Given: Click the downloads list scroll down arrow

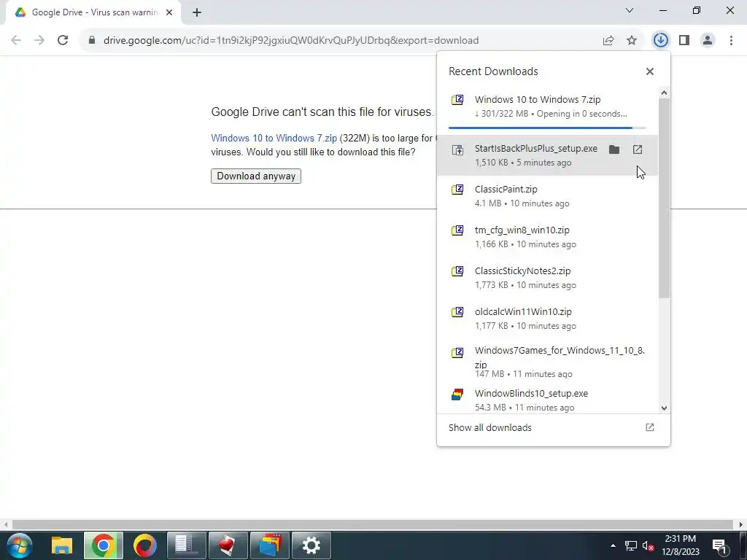Looking at the screenshot, I should 664,408.
